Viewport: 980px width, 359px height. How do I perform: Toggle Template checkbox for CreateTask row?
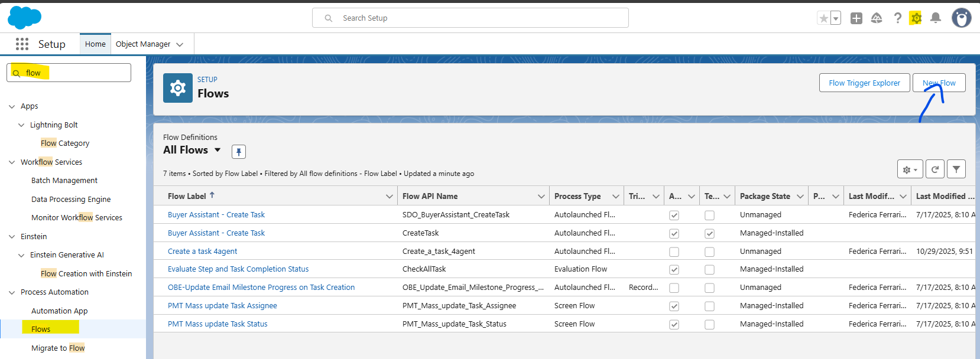click(x=709, y=233)
